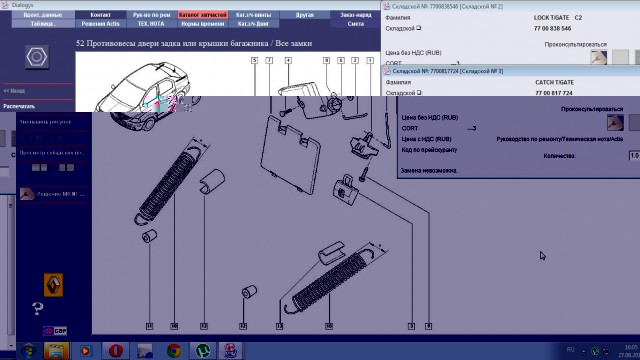The image size is (640, 360).
Task: Open the Смета tab
Action: click(x=356, y=24)
